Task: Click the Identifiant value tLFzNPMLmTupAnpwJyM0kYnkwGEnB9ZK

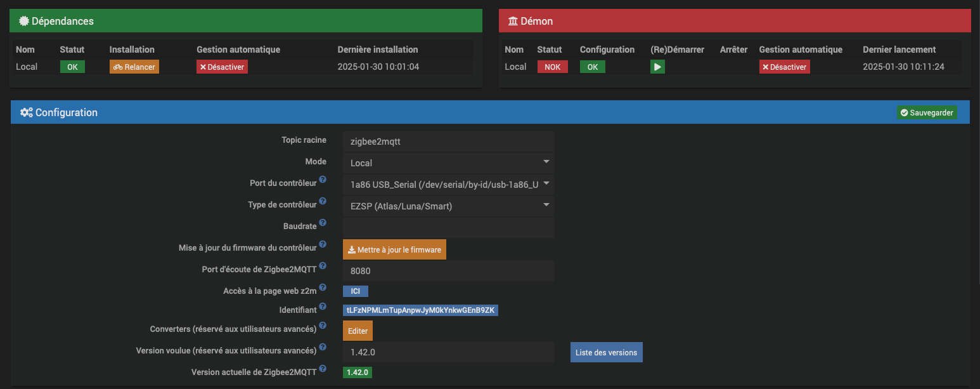Action: coord(421,310)
